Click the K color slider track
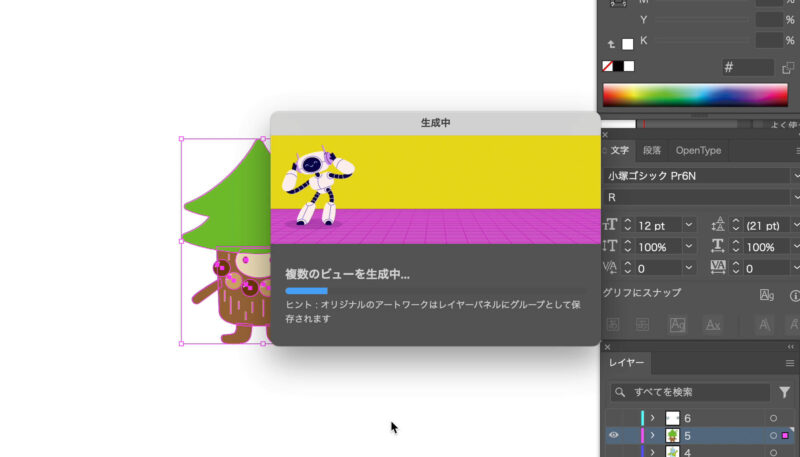Viewport: 800px width, 457px height. point(702,40)
